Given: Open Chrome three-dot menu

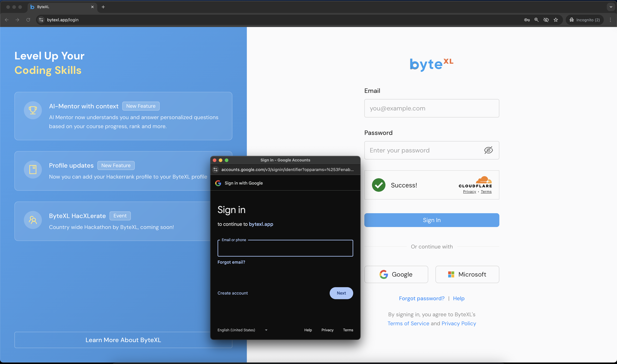Looking at the screenshot, I should (x=610, y=20).
